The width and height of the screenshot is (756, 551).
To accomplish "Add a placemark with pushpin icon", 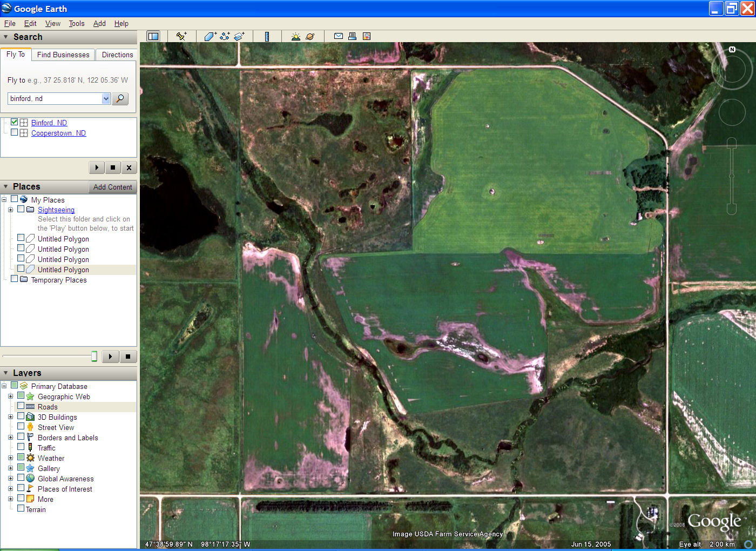I will coord(181,36).
